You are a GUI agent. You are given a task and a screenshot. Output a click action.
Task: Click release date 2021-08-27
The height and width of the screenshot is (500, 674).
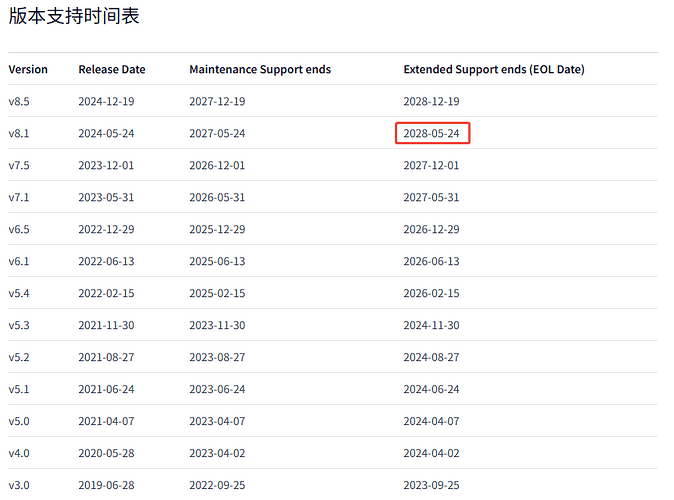click(106, 357)
